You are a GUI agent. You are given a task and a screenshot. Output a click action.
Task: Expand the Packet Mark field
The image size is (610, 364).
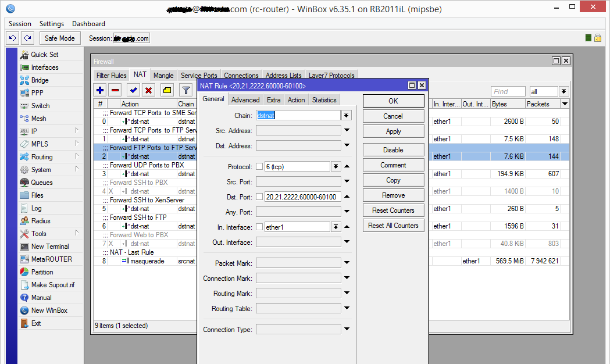pyautogui.click(x=347, y=263)
